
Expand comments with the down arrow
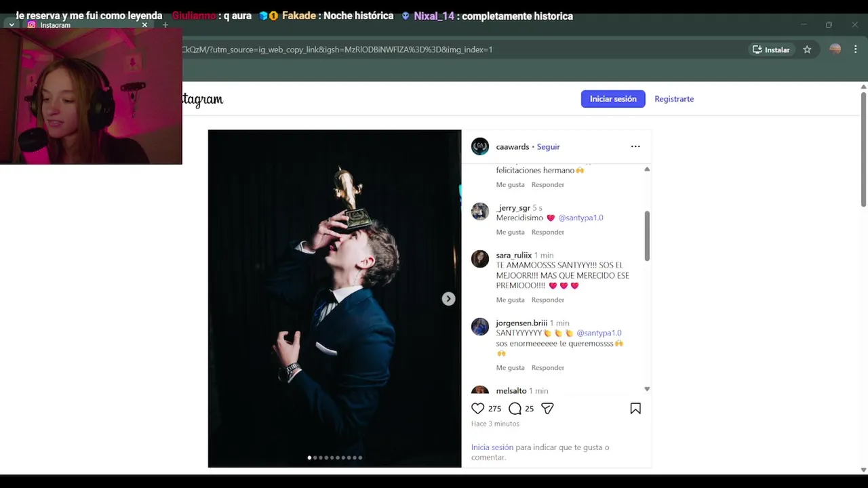[x=647, y=389]
